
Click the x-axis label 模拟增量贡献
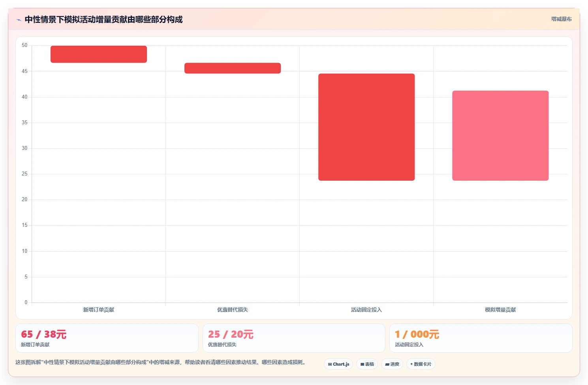pyautogui.click(x=500, y=310)
